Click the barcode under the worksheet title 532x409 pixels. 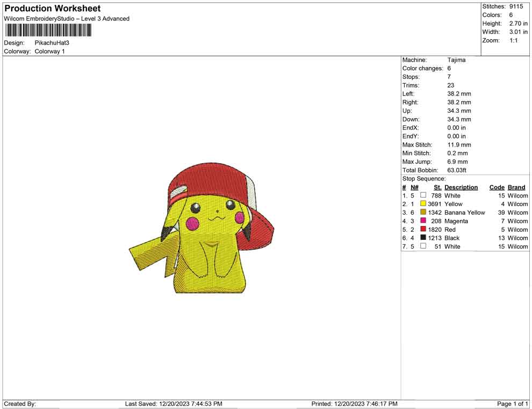tap(48, 30)
